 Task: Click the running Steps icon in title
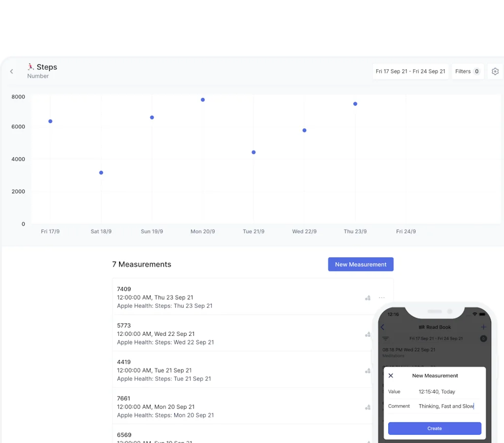click(x=31, y=67)
